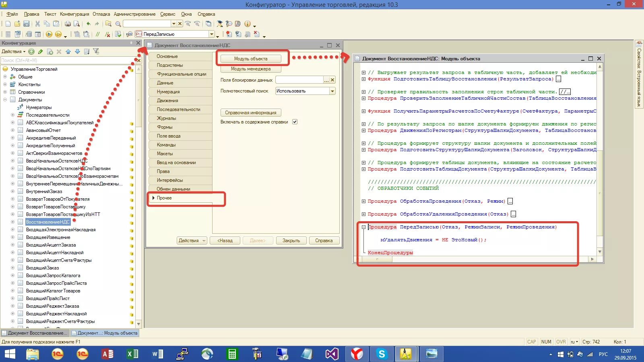
Task: Remove comment with the crossed slashes icon
Action: click(x=107, y=34)
